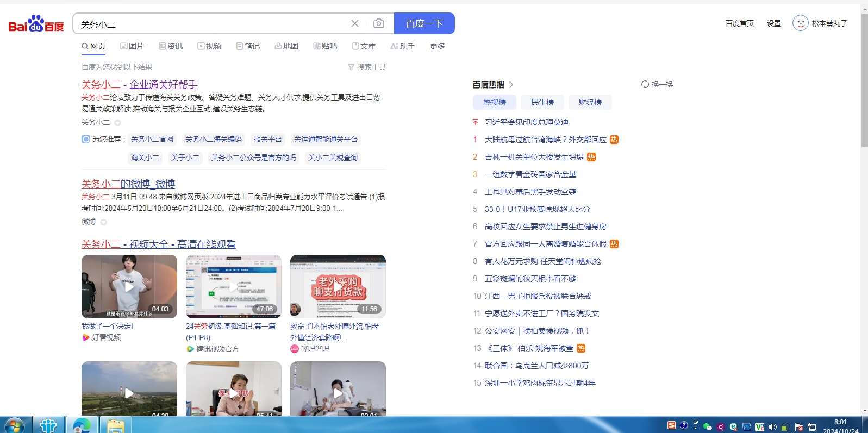Open the Edge browser taskbar icon
868x433 pixels.
[82, 425]
